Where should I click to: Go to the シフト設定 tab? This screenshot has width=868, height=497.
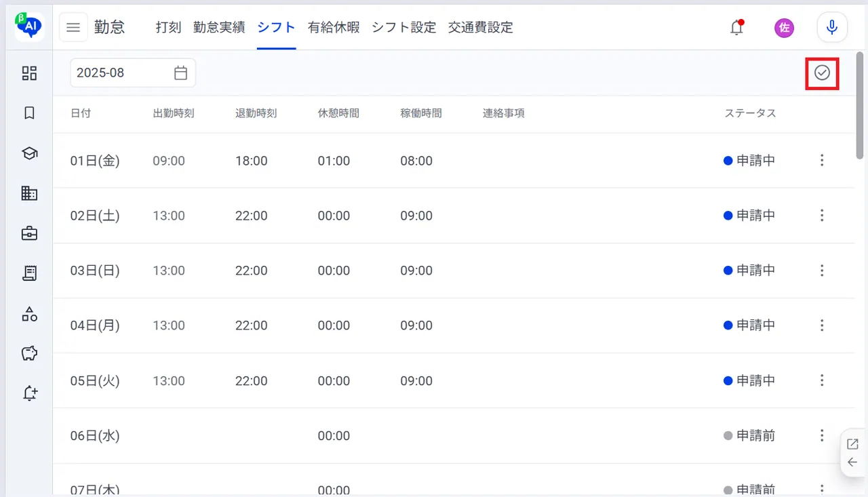[x=404, y=28]
